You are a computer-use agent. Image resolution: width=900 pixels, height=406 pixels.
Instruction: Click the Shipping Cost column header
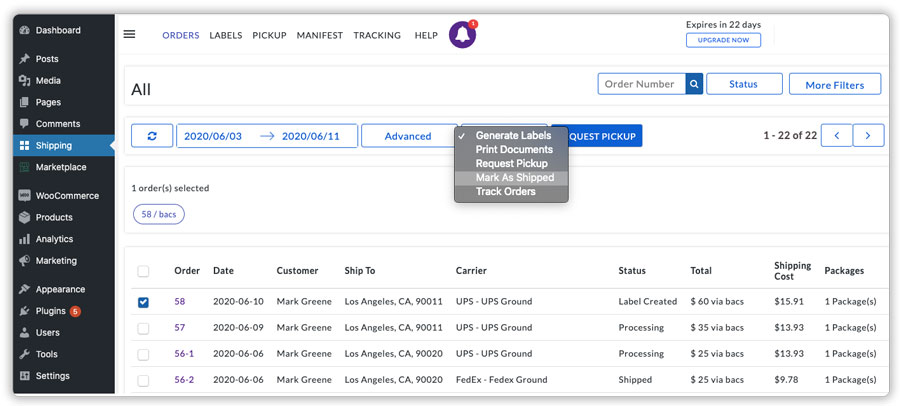point(792,270)
